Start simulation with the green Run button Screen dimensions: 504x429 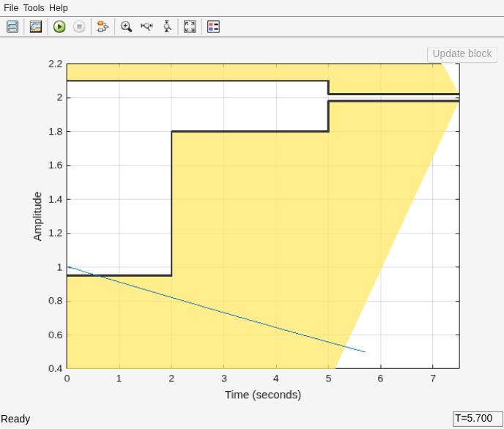[x=59, y=26]
